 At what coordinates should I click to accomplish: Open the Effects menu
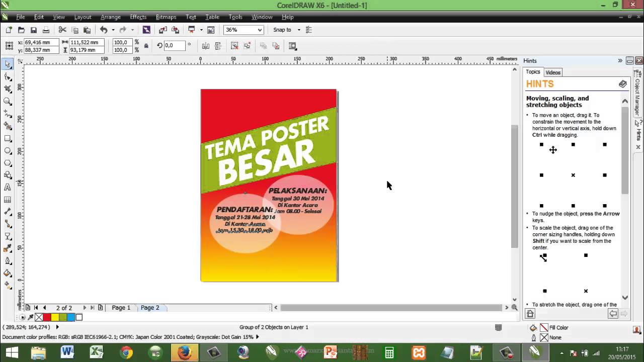coord(138,17)
